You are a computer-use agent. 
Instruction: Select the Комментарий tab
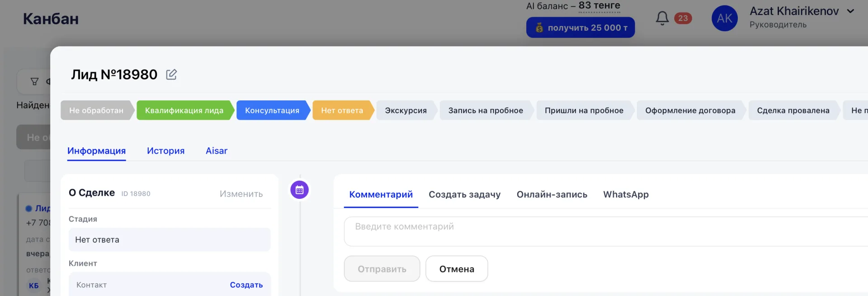(x=381, y=194)
